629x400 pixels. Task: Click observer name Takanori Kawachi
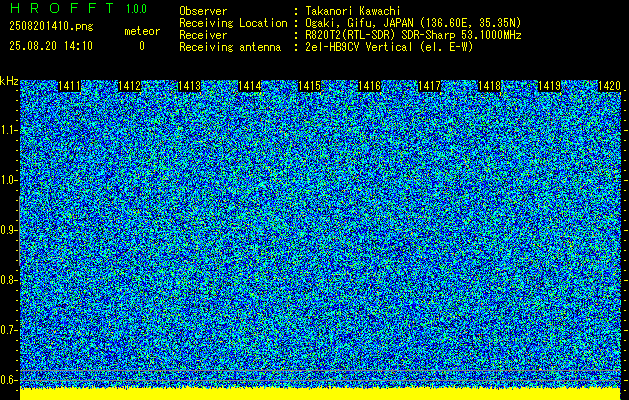[x=353, y=11]
